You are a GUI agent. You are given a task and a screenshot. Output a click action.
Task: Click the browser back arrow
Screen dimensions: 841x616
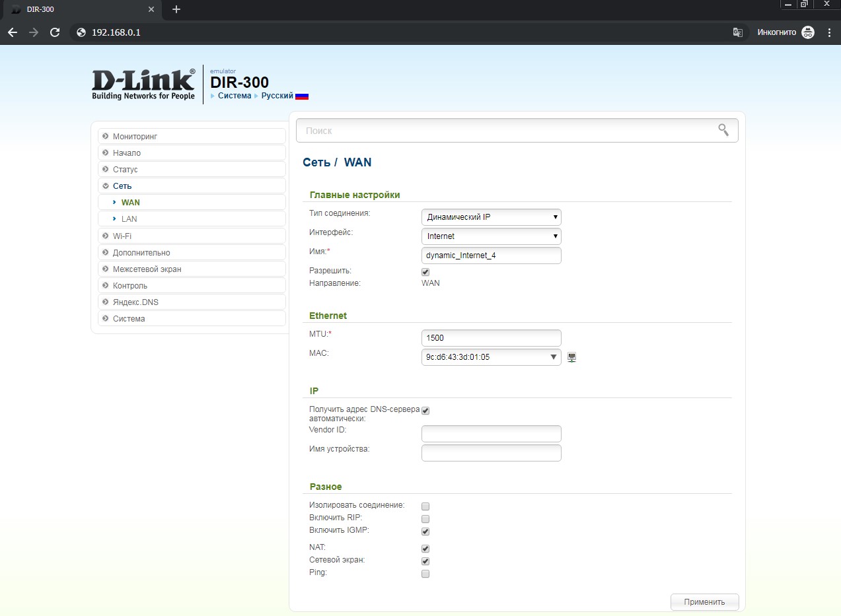pyautogui.click(x=13, y=32)
